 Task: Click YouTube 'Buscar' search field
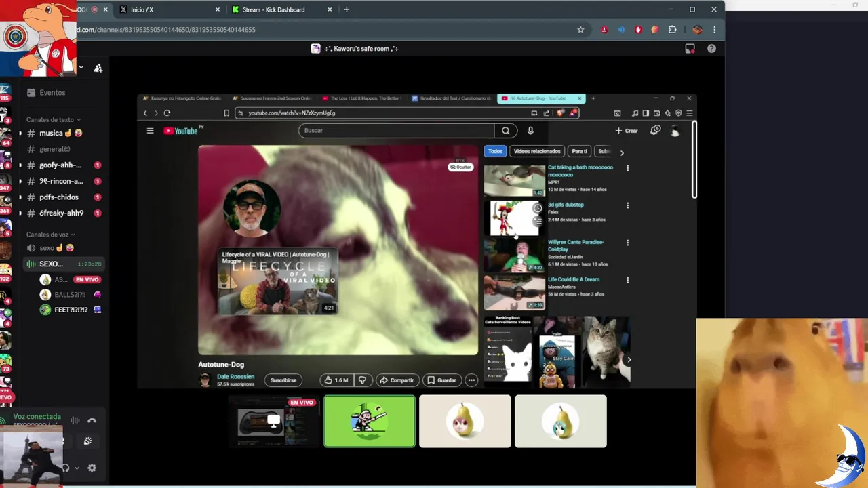pyautogui.click(x=397, y=131)
